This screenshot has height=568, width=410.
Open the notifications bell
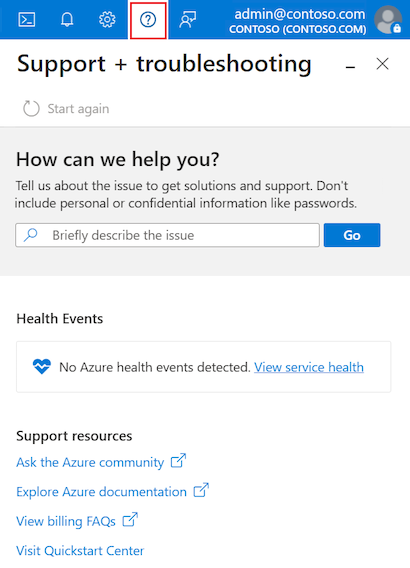pyautogui.click(x=67, y=20)
